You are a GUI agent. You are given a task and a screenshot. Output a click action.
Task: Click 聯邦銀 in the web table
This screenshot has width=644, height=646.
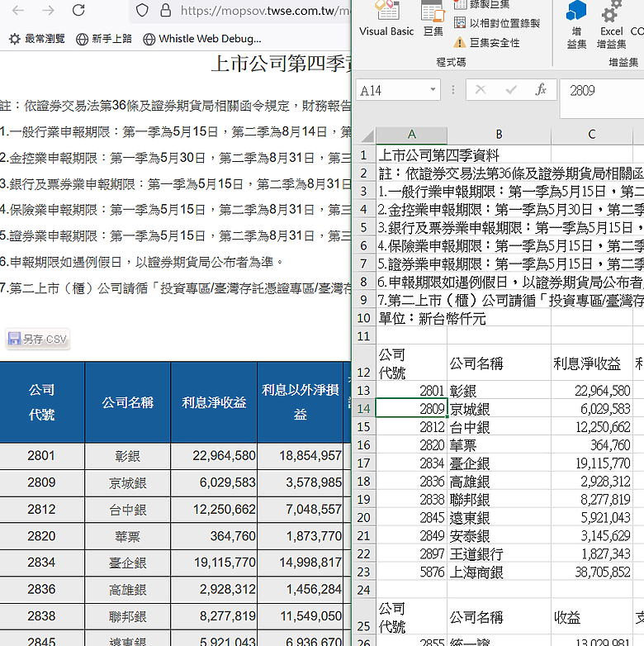(x=128, y=616)
